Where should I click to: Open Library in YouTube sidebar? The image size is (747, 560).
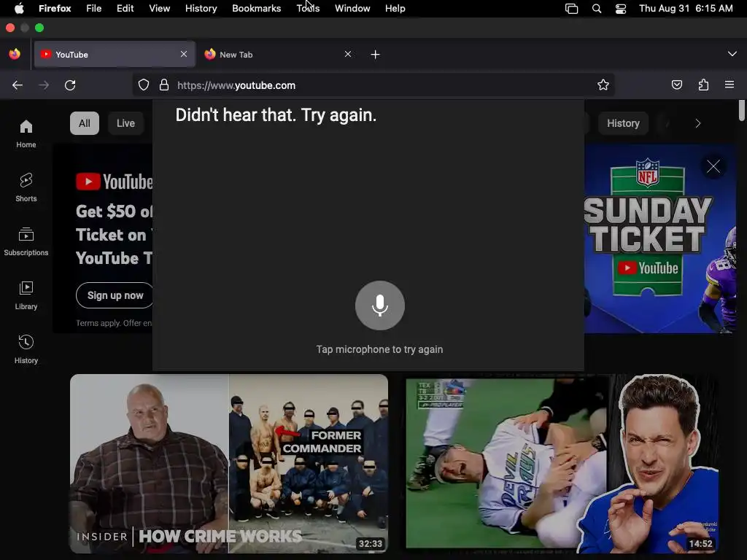pos(26,295)
